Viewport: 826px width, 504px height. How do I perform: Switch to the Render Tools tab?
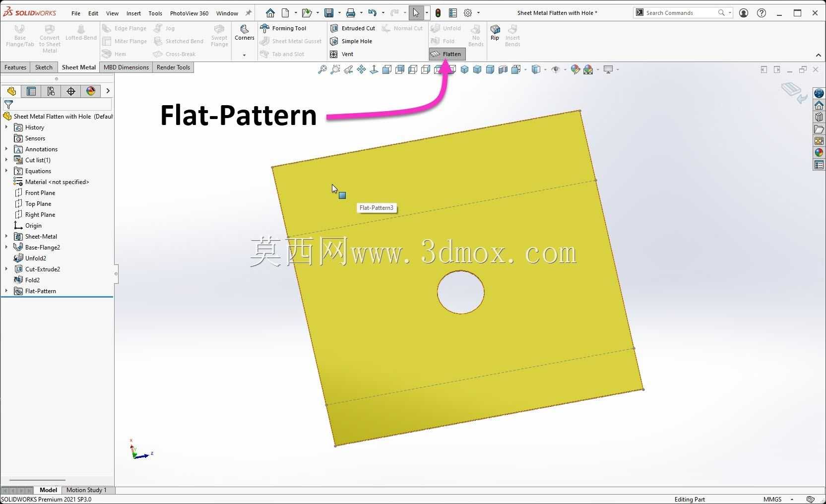[173, 67]
